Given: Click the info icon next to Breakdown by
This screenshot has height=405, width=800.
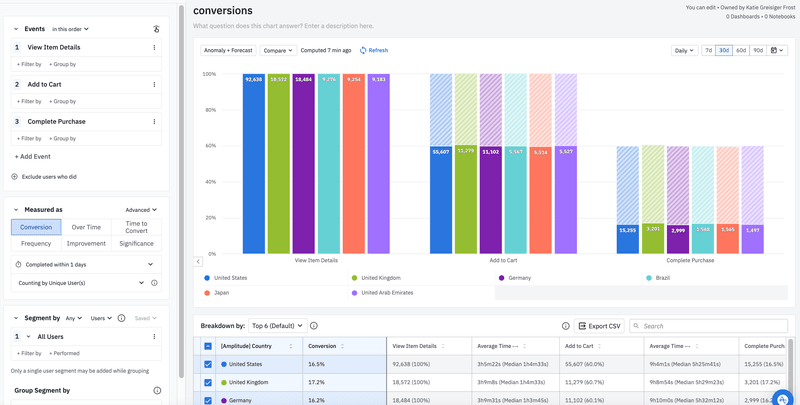Looking at the screenshot, I should (x=314, y=326).
